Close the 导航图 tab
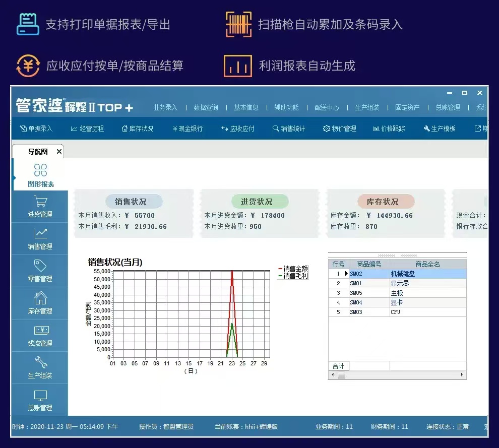Viewport: 499px width, 448px height. (x=59, y=151)
